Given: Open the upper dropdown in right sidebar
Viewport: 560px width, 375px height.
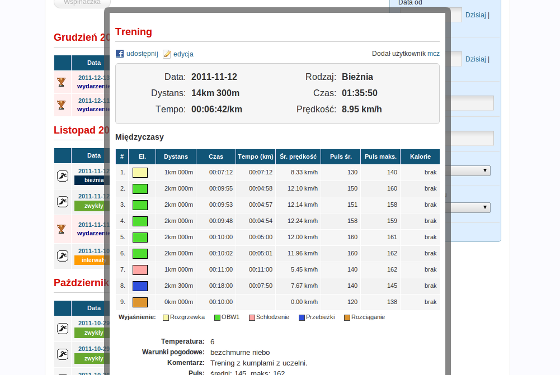Looking at the screenshot, I should 471,170.
